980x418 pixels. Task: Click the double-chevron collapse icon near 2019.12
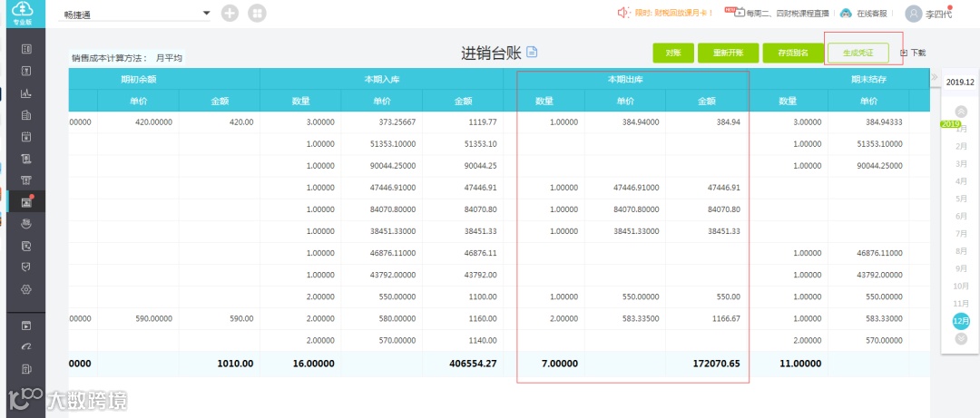click(x=935, y=77)
